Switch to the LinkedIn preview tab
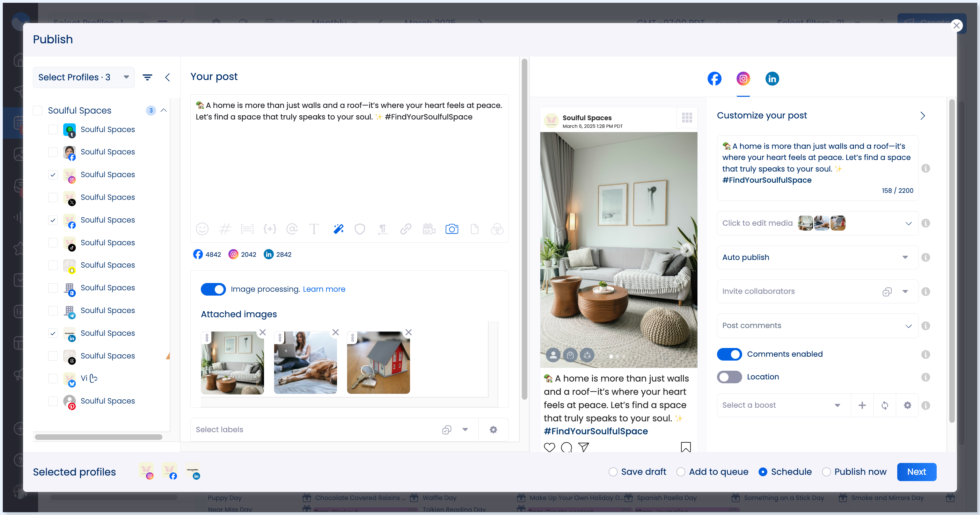Viewport: 980px width, 515px height. (772, 79)
